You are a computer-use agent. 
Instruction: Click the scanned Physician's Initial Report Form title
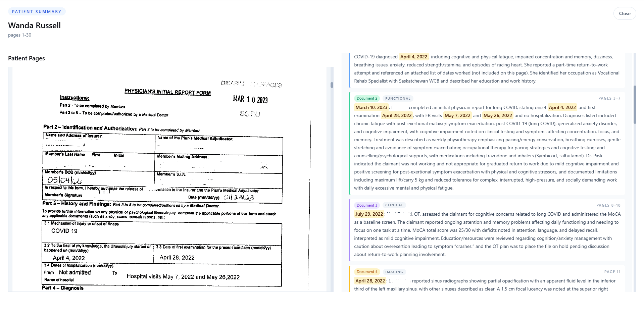point(167,92)
